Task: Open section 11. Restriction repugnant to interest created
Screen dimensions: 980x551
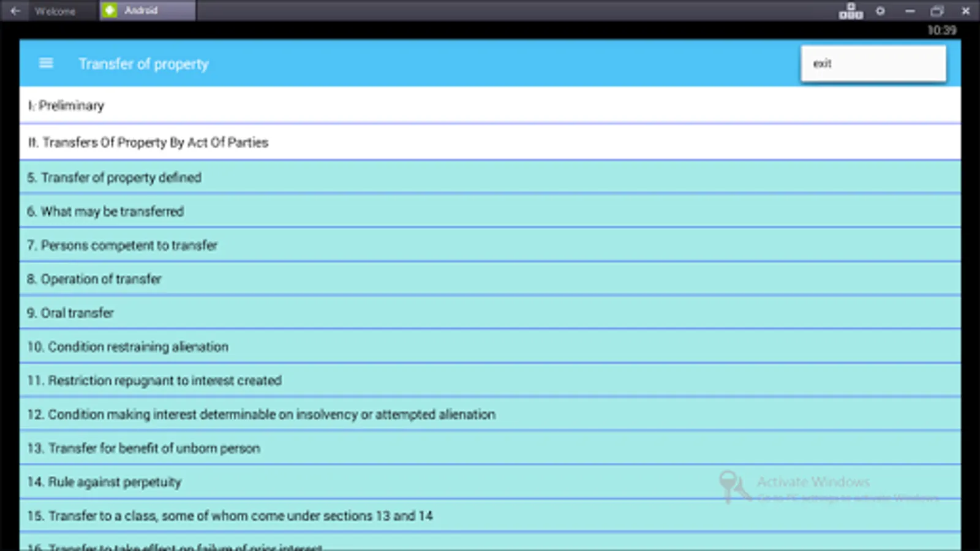Action: tap(490, 381)
